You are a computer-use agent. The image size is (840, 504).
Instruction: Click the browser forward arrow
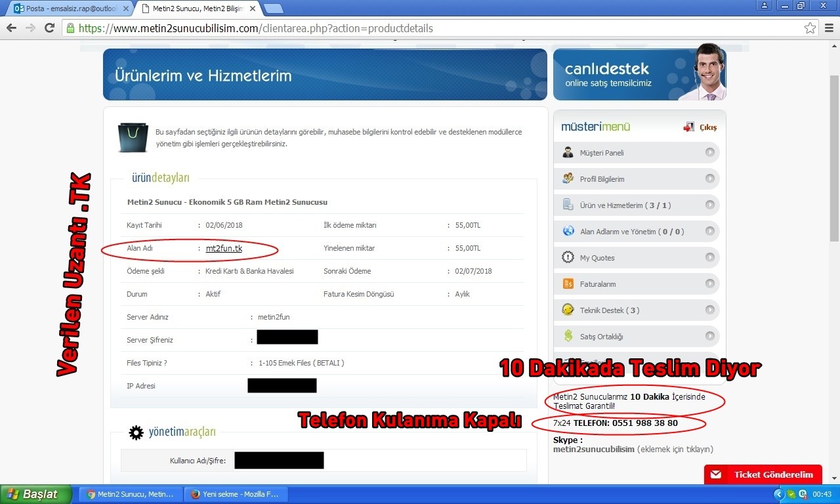[30, 28]
